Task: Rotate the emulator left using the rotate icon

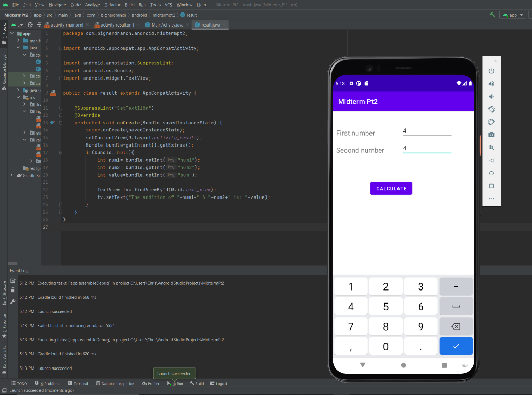Action: [x=491, y=109]
